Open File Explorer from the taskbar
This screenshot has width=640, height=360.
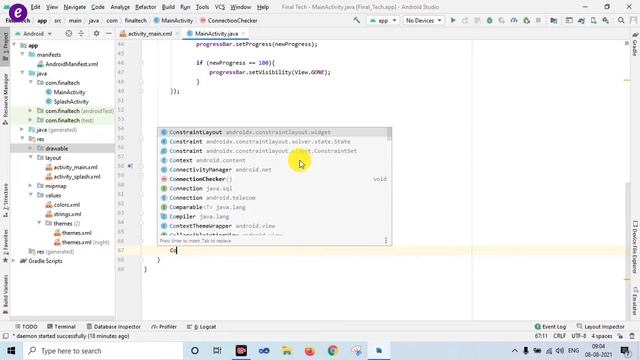(287, 351)
